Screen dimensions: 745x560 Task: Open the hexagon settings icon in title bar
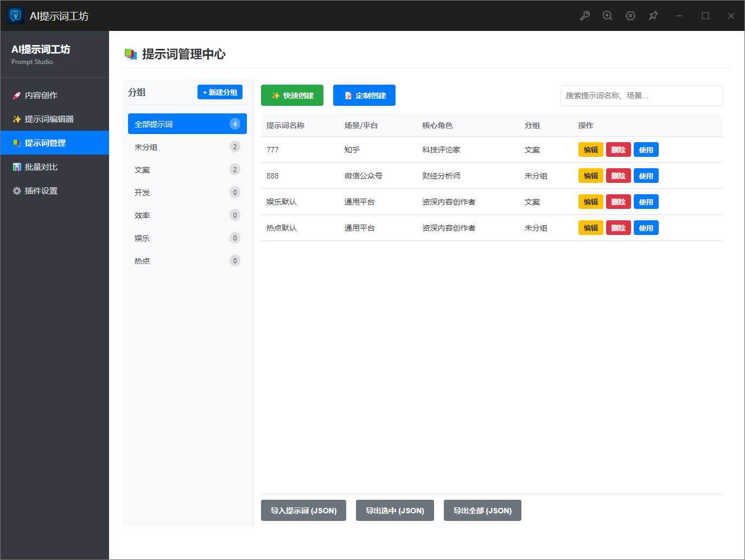(631, 16)
